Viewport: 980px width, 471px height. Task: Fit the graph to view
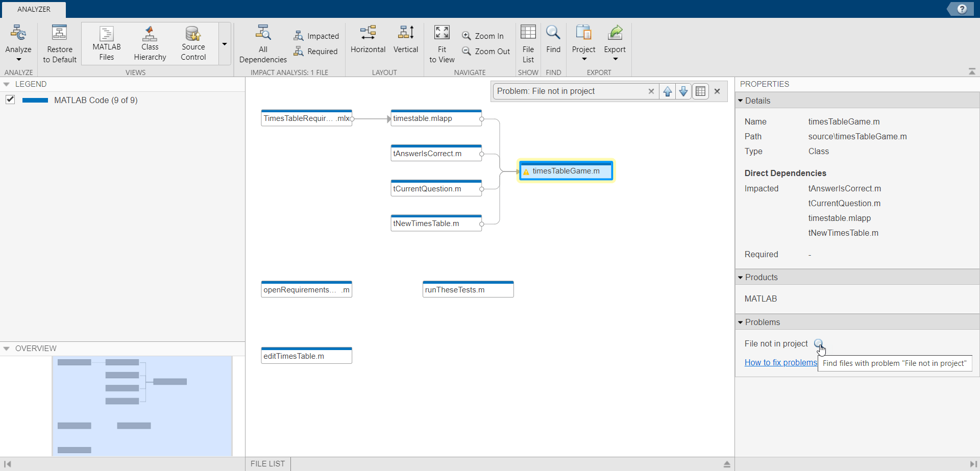click(x=442, y=44)
